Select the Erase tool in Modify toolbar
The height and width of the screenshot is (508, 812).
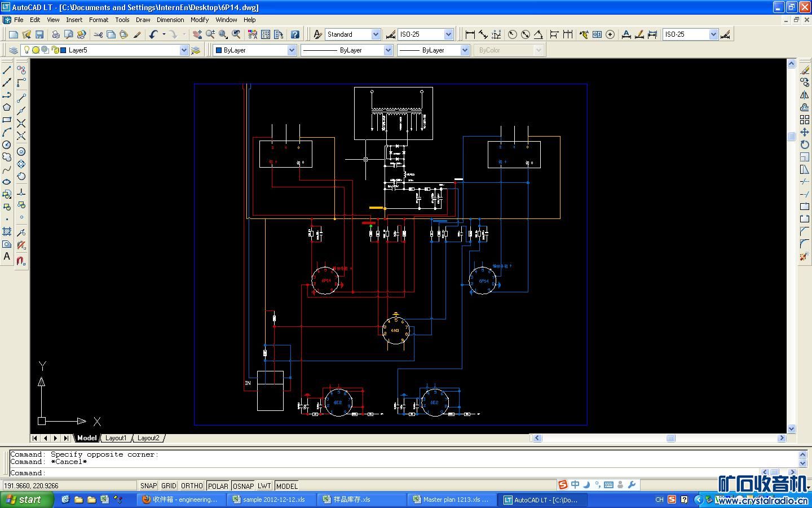tap(805, 70)
